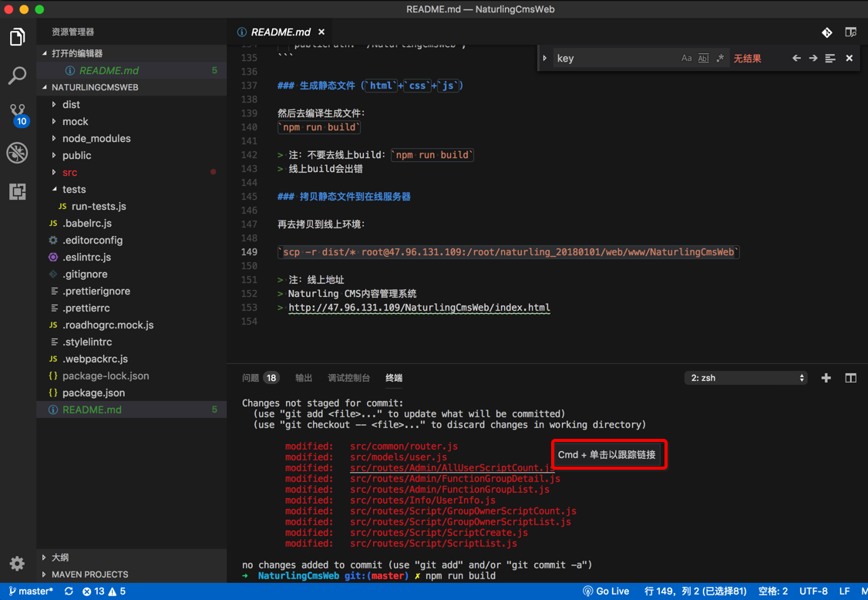Expand the replace field in find widget
Screen dimensions: 868x600
click(545, 58)
